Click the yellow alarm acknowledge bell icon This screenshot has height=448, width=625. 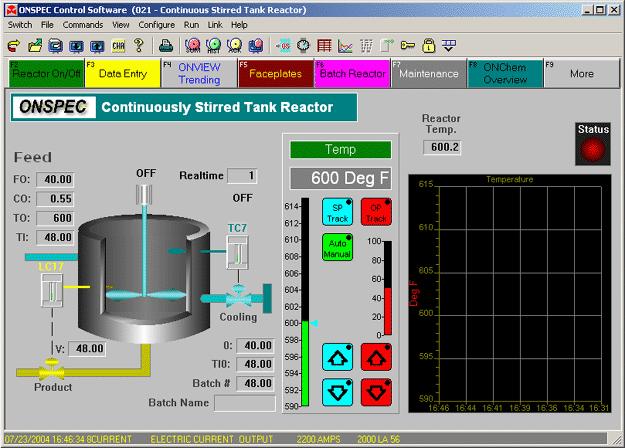point(234,46)
